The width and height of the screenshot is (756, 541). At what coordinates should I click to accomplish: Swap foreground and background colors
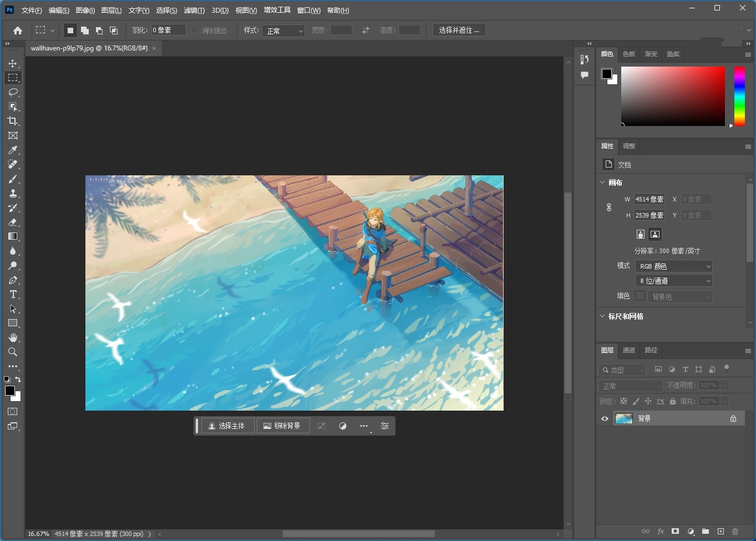[x=18, y=380]
